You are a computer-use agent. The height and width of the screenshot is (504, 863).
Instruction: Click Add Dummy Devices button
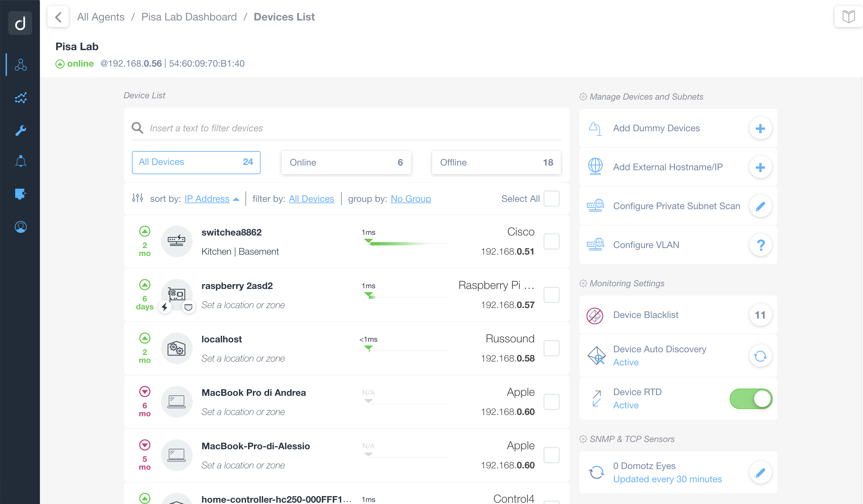click(760, 128)
